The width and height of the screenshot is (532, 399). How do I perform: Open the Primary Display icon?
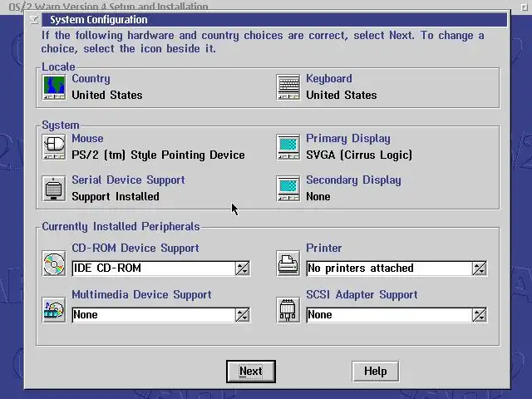(288, 147)
